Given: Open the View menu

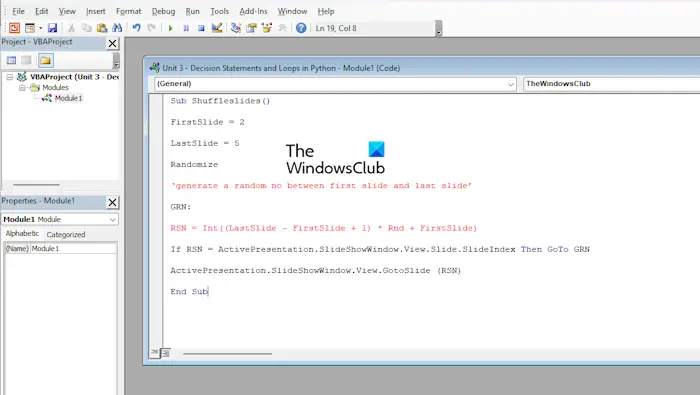Looking at the screenshot, I should point(67,11).
